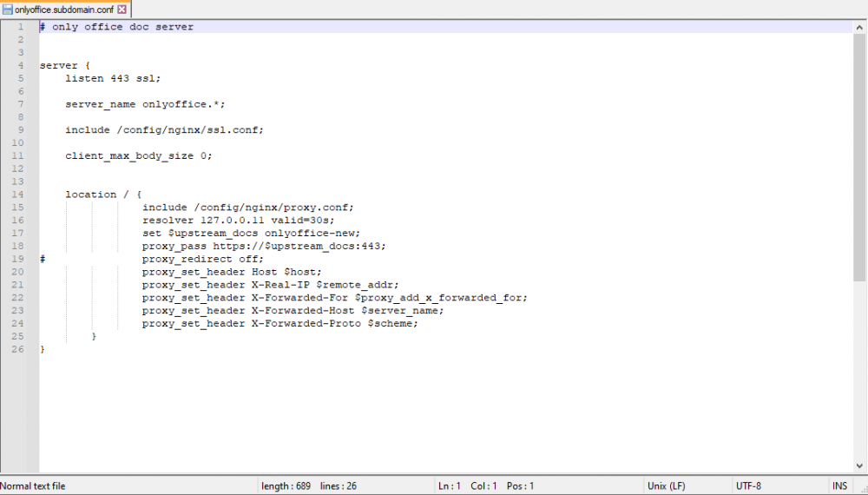This screenshot has width=868, height=495.
Task: Click the closing brace on line 26
Action: tap(42, 349)
